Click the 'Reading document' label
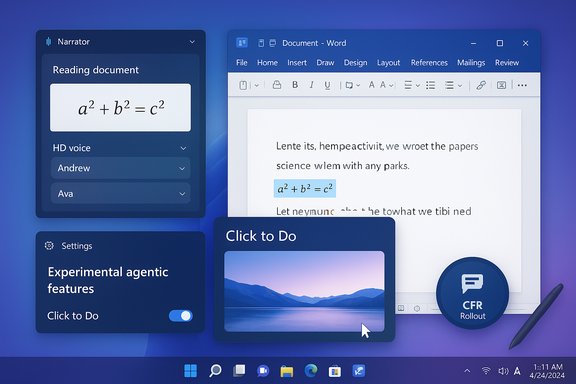 [x=96, y=70]
